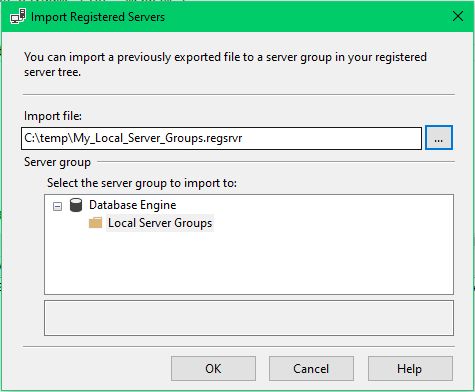Click the Local Server Groups folder icon

pyautogui.click(x=95, y=223)
